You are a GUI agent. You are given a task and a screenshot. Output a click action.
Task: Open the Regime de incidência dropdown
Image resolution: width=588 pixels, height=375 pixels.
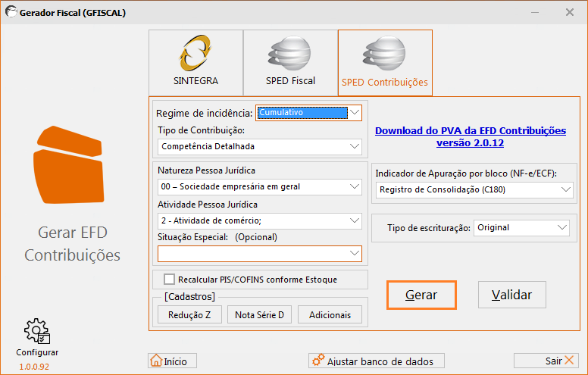pyautogui.click(x=308, y=112)
